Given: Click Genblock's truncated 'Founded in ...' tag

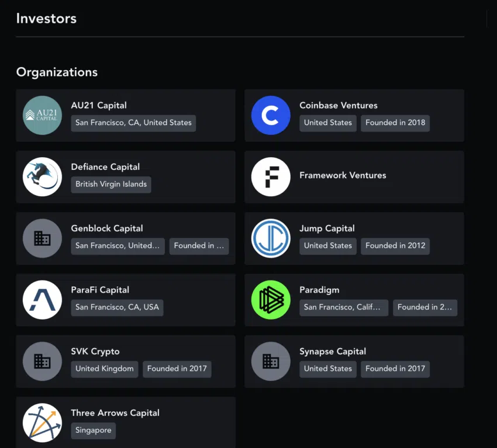Looking at the screenshot, I should click(x=199, y=246).
